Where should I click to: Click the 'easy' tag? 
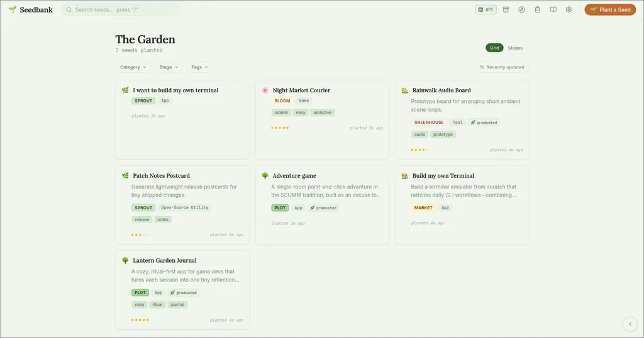[301, 112]
